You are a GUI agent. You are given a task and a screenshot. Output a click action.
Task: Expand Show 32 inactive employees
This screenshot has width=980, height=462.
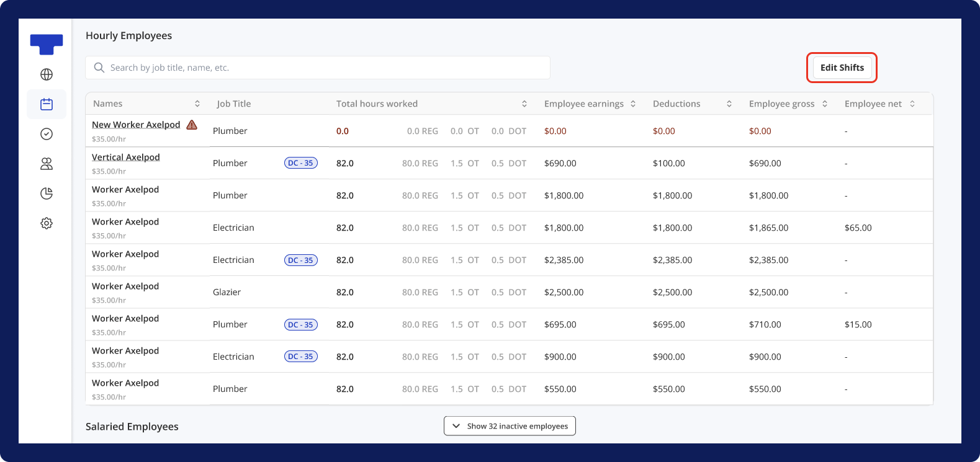pos(510,426)
